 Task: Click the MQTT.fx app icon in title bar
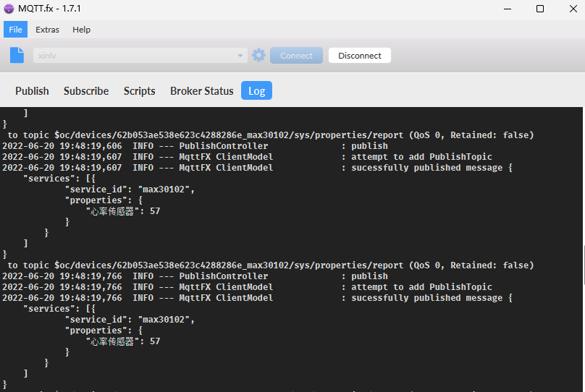(x=9, y=9)
